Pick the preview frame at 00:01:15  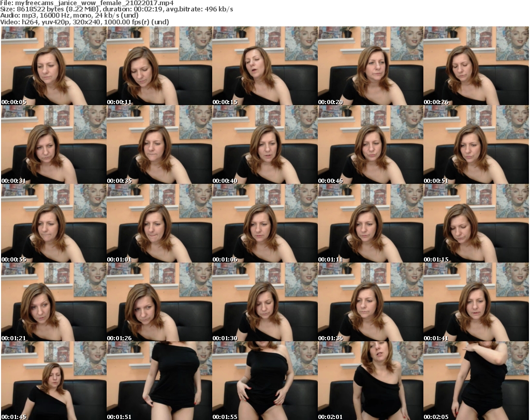point(476,224)
